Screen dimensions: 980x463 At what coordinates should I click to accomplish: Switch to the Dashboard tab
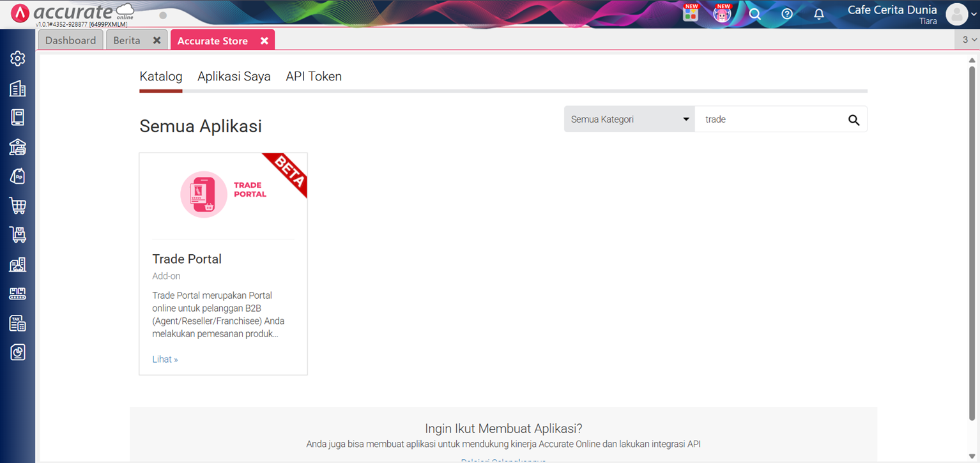tap(70, 40)
